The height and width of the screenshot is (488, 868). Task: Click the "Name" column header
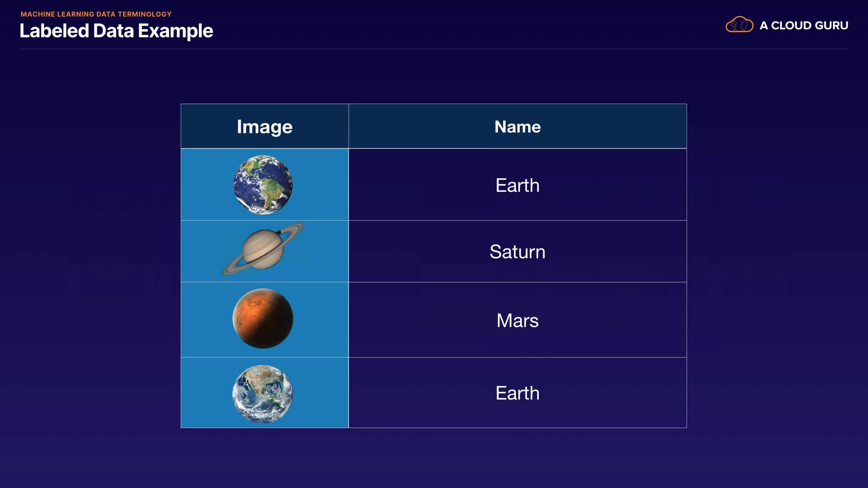pos(517,127)
